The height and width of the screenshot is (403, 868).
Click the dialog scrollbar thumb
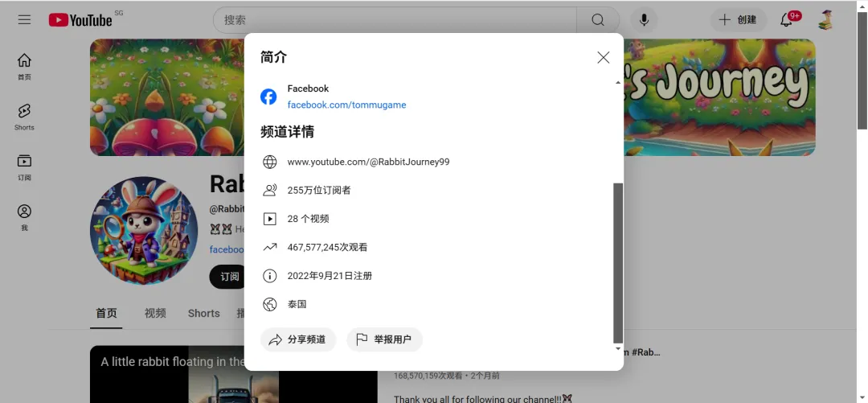(x=618, y=263)
